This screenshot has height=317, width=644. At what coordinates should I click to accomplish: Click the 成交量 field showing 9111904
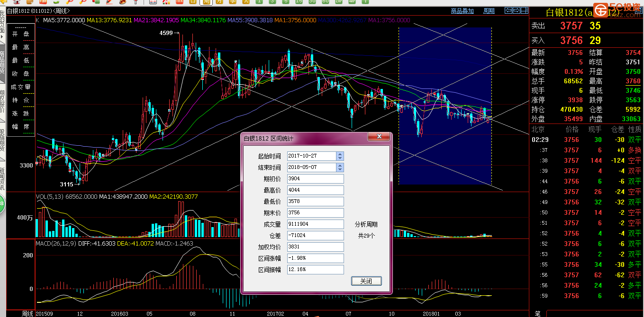(x=315, y=224)
